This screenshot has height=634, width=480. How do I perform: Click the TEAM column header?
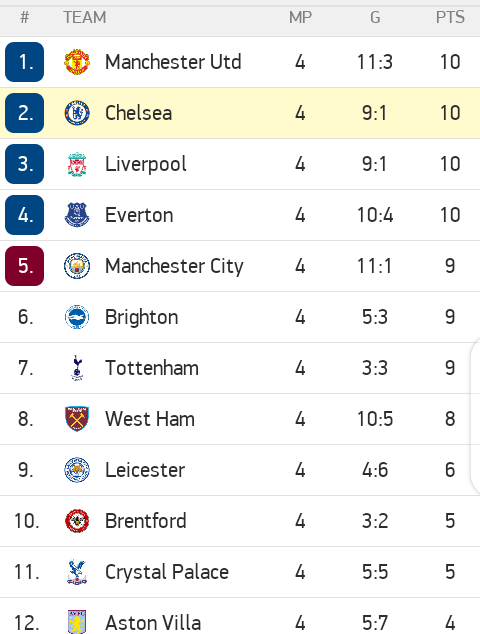(x=85, y=17)
